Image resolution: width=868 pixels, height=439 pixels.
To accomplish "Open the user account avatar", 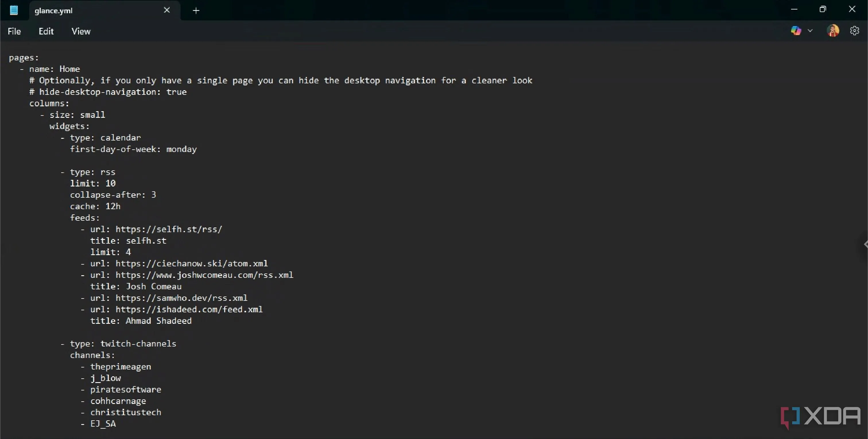I will pyautogui.click(x=833, y=31).
